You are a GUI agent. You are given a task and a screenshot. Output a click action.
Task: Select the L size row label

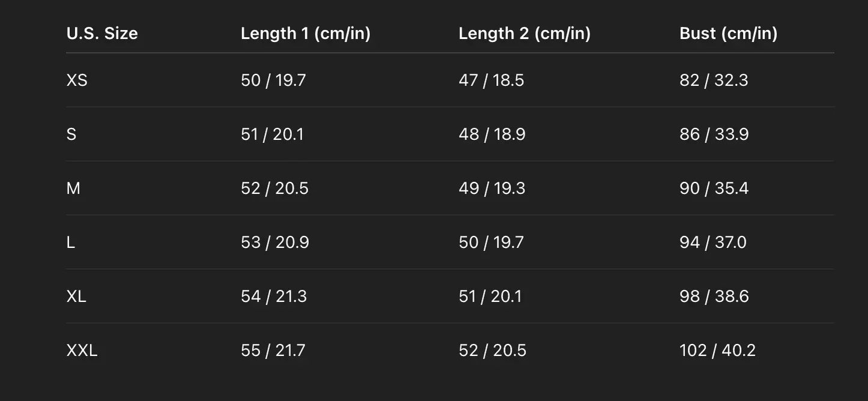(71, 242)
